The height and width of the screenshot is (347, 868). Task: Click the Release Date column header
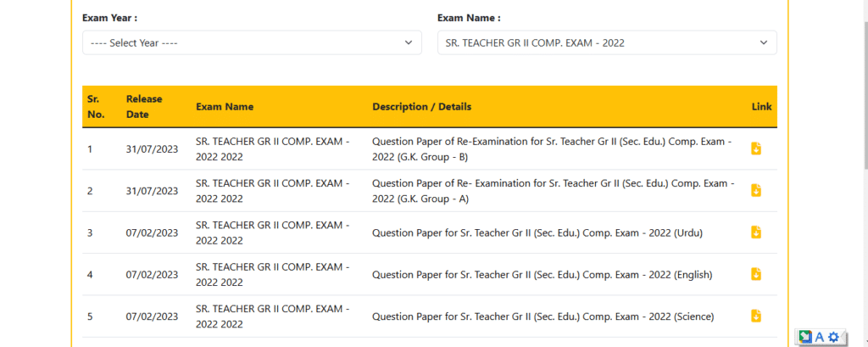pyautogui.click(x=144, y=107)
